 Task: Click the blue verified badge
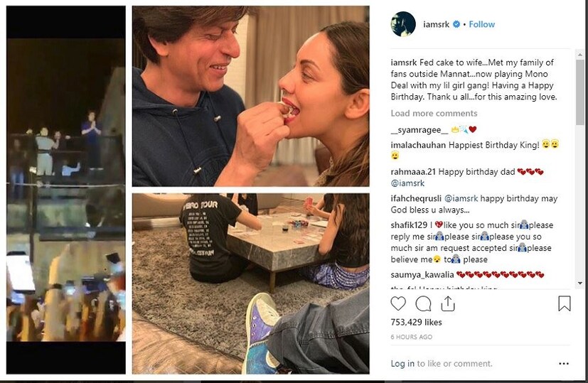pyautogui.click(x=459, y=24)
